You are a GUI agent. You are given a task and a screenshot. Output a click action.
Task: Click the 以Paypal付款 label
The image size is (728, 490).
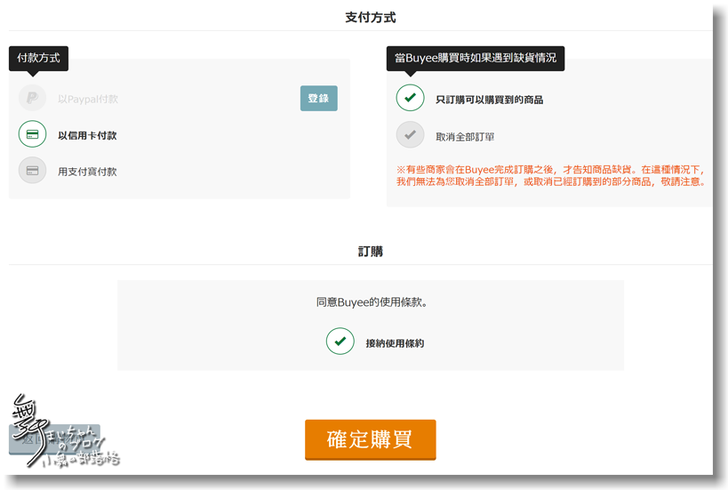coord(88,99)
